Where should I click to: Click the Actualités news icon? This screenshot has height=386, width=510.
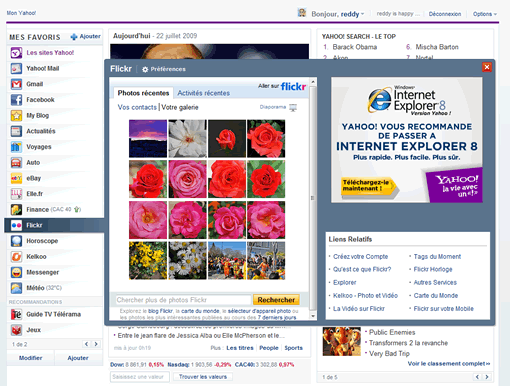(x=16, y=131)
